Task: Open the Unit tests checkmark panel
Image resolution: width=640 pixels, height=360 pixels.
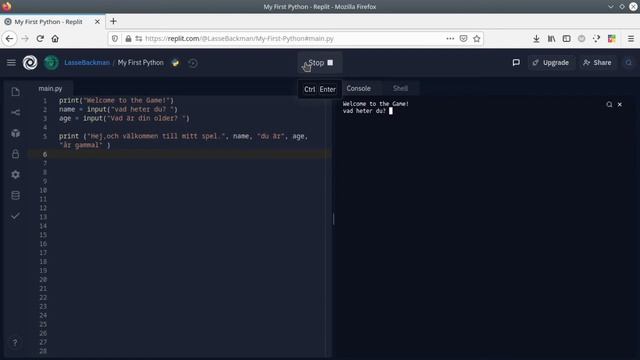Action: 16,216
